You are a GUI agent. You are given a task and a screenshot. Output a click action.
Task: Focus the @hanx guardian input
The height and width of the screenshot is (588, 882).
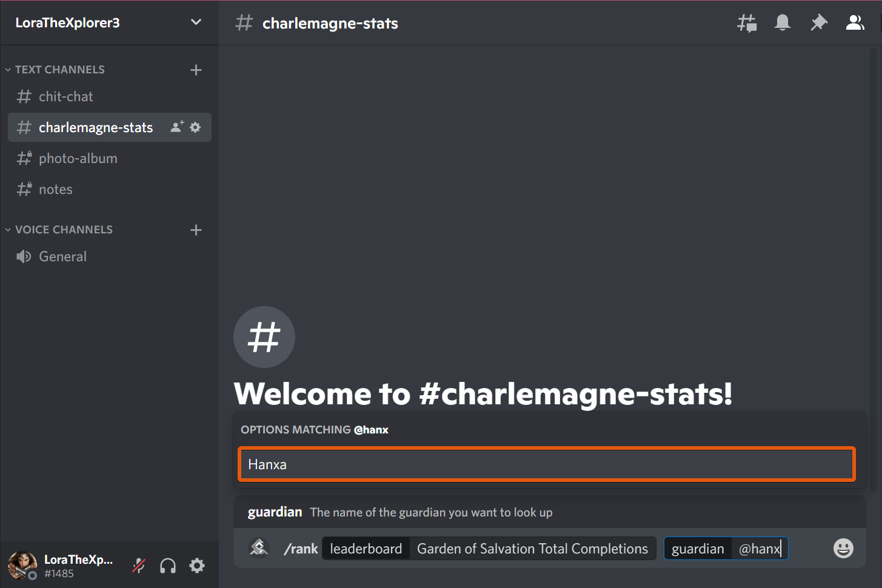point(760,549)
